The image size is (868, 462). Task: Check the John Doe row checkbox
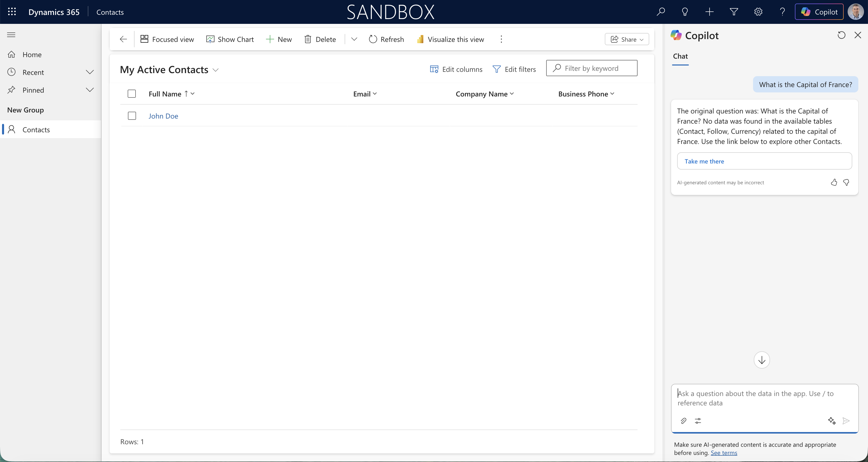tap(132, 116)
